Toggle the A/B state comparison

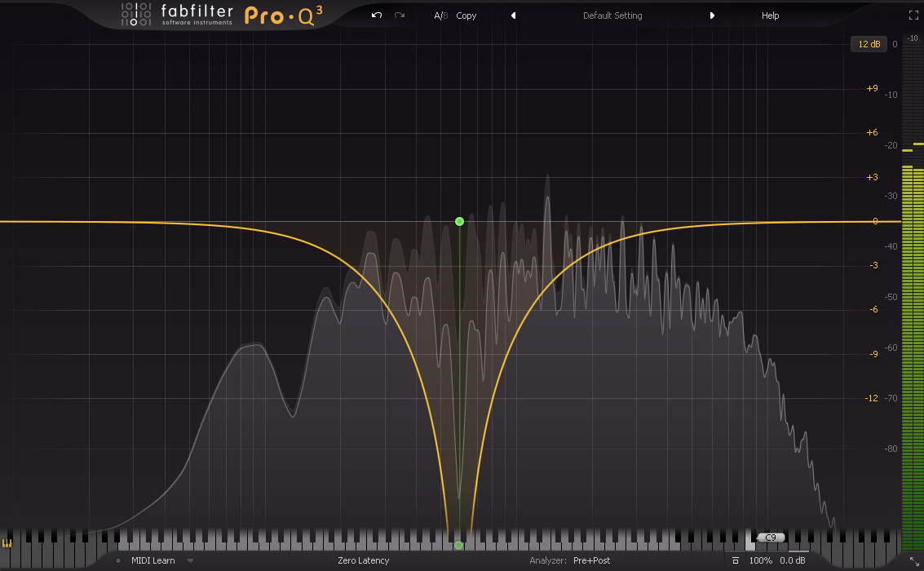(x=440, y=15)
